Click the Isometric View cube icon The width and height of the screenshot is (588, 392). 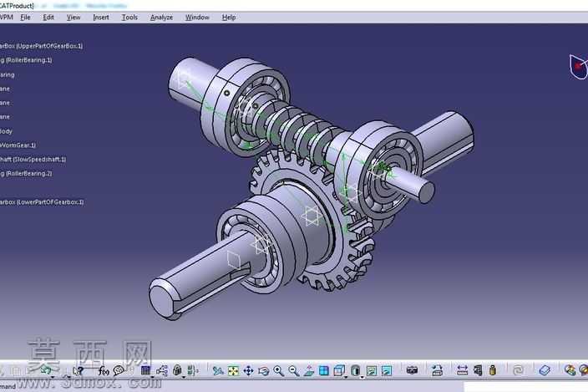coord(339,370)
